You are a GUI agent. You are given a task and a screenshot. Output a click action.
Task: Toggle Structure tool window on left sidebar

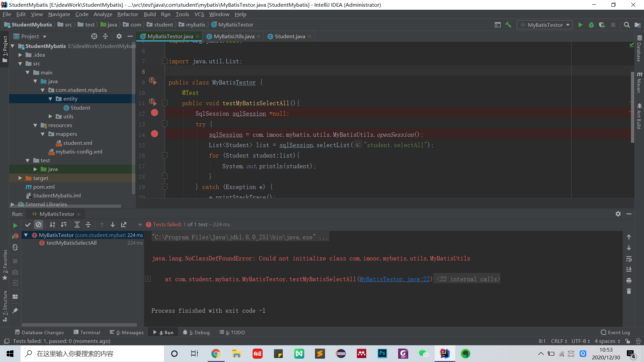pyautogui.click(x=5, y=306)
